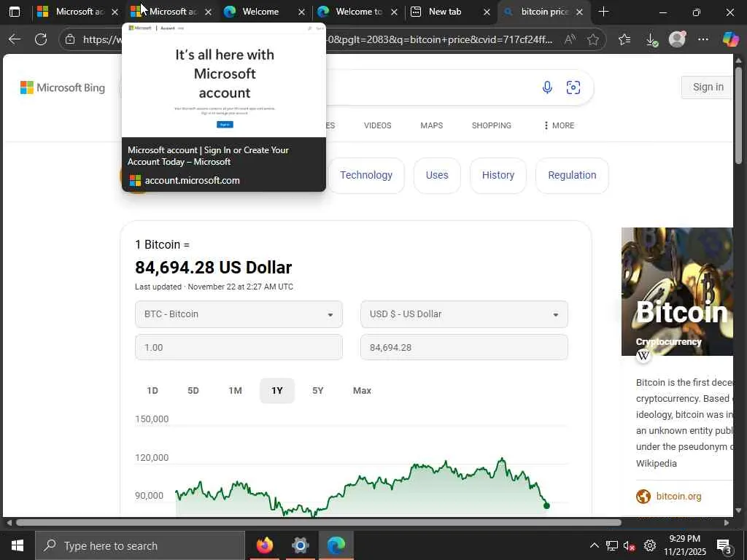Launch Firefox from the taskbar
Image resolution: width=747 pixels, height=560 pixels.
[264, 545]
